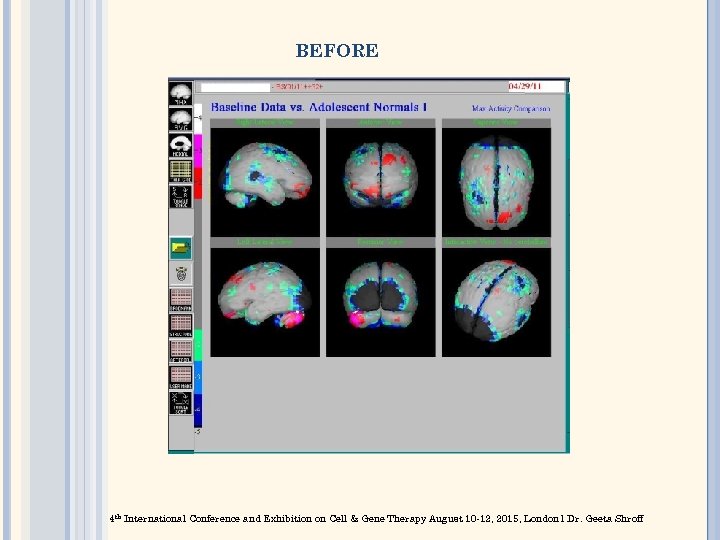Click the fourth pink grid icon labeled User
Viewport: 720px width, 540px height.
tap(180, 377)
